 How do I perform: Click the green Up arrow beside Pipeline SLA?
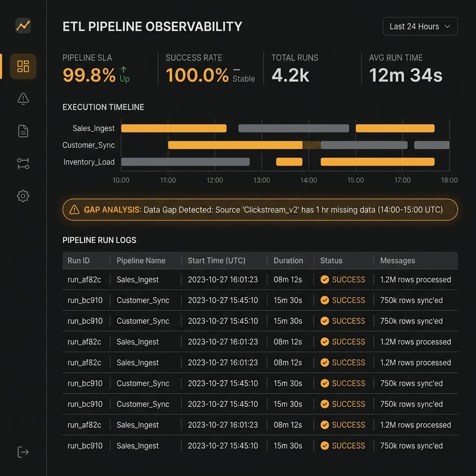(124, 70)
